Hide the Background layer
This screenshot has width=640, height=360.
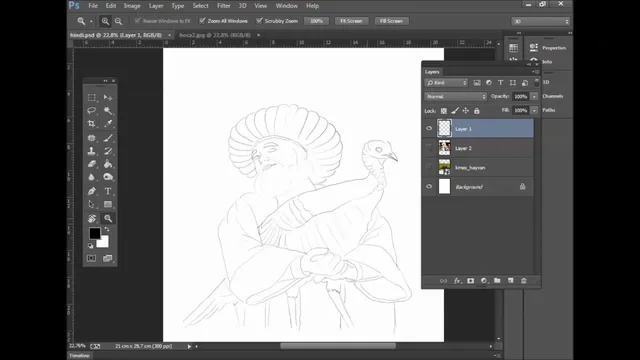click(x=429, y=187)
